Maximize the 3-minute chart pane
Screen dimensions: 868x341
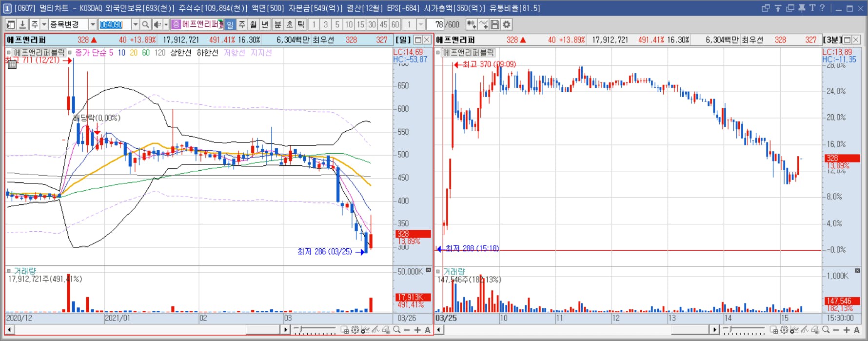click(x=847, y=40)
